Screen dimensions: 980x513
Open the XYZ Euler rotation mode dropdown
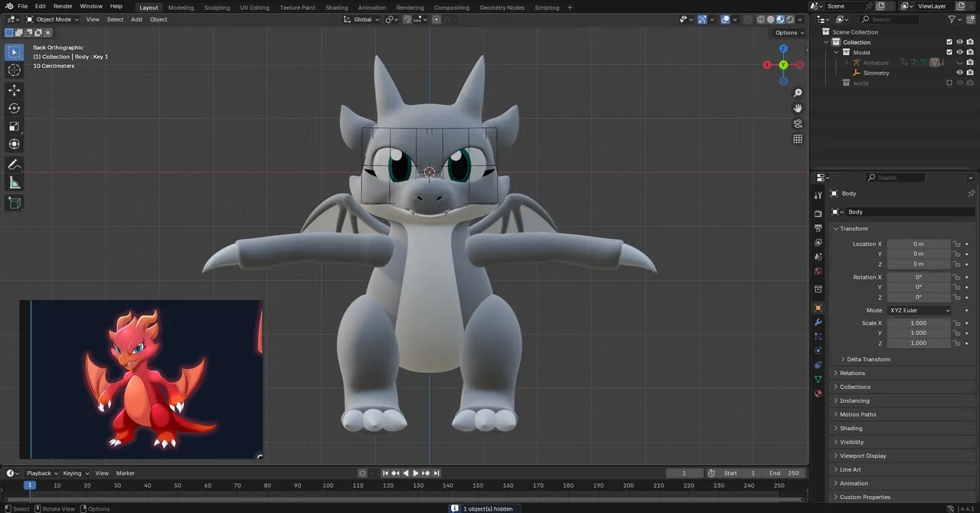(919, 310)
